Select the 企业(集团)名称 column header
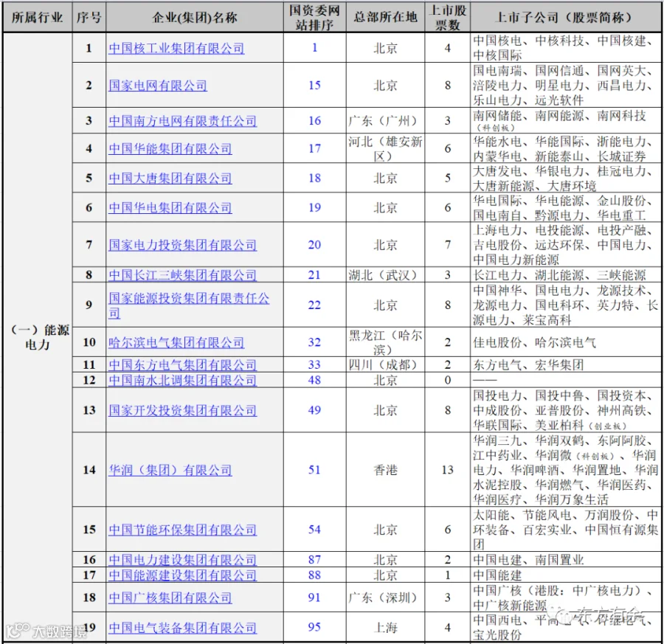Image resolution: width=664 pixels, height=644 pixels. [x=194, y=18]
